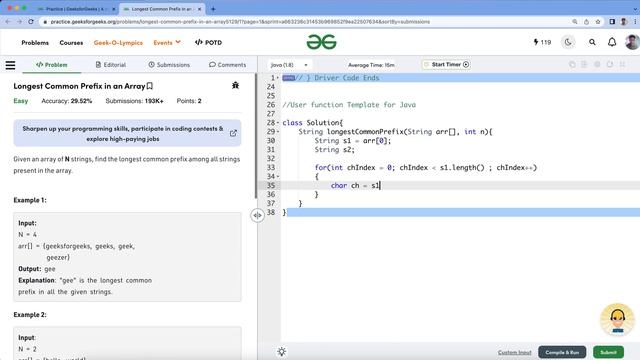The height and width of the screenshot is (360, 640).
Task: Click the problem panel vertical scrollbar
Action: tap(256, 136)
